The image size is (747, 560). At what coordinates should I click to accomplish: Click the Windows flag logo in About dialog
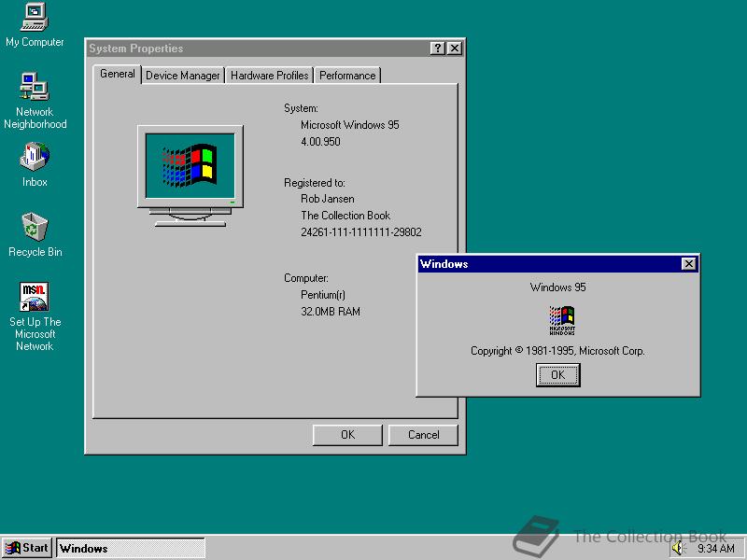(562, 320)
